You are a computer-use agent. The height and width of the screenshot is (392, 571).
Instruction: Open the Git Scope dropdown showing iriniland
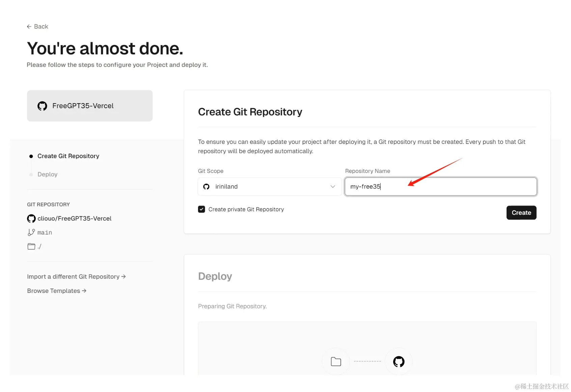point(269,186)
